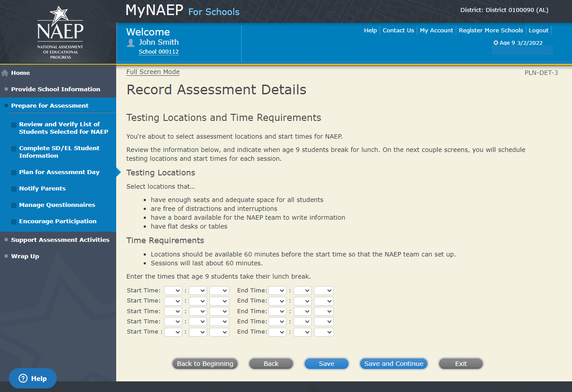This screenshot has height=392, width=572.
Task: Select Notify Parents in sidebar
Action: pyautogui.click(x=42, y=188)
